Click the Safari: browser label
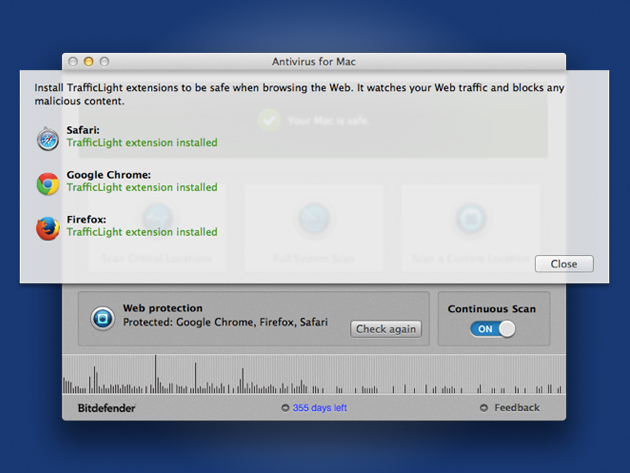This screenshot has height=473, width=630. (x=83, y=130)
